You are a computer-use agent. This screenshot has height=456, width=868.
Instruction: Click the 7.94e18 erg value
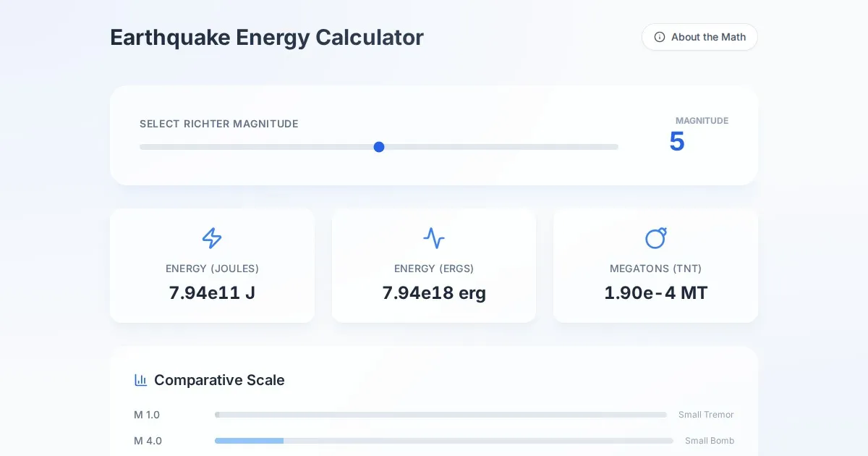coord(434,293)
